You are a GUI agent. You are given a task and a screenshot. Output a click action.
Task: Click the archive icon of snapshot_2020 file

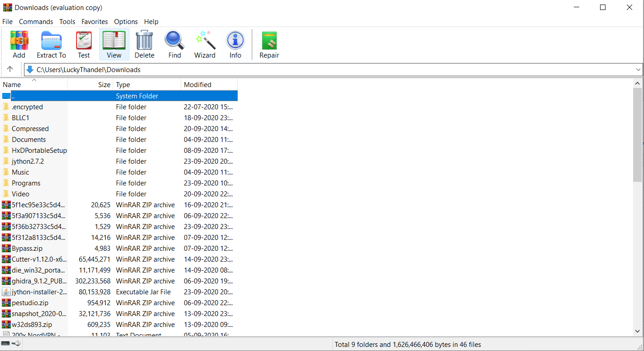click(6, 314)
